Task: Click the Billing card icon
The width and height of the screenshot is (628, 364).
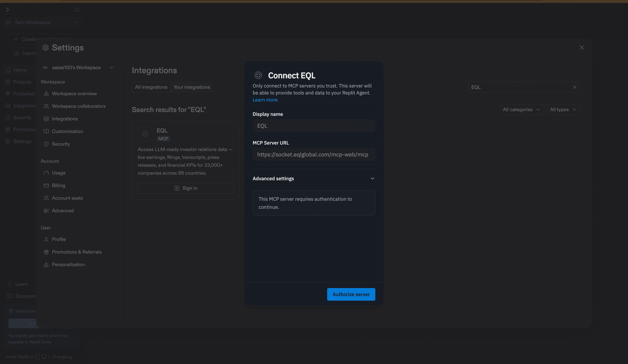Action: 46,185
